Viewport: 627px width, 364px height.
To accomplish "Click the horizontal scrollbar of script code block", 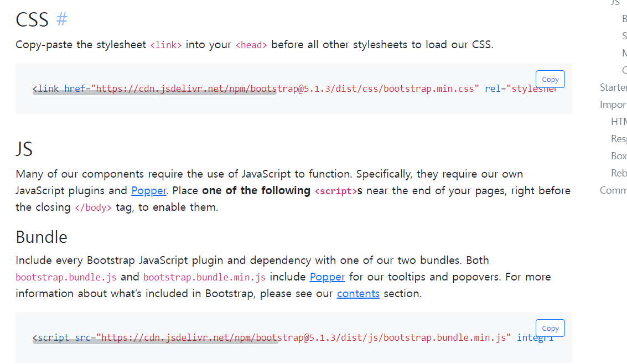I will tap(156, 342).
